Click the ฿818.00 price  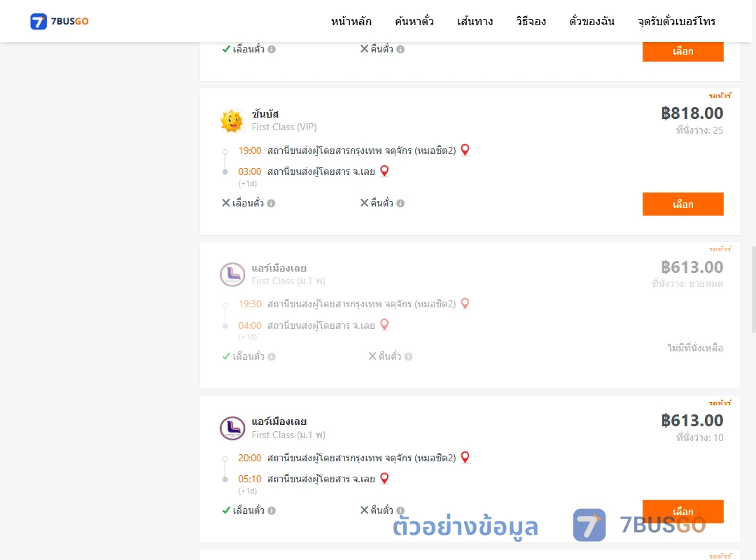pos(692,113)
